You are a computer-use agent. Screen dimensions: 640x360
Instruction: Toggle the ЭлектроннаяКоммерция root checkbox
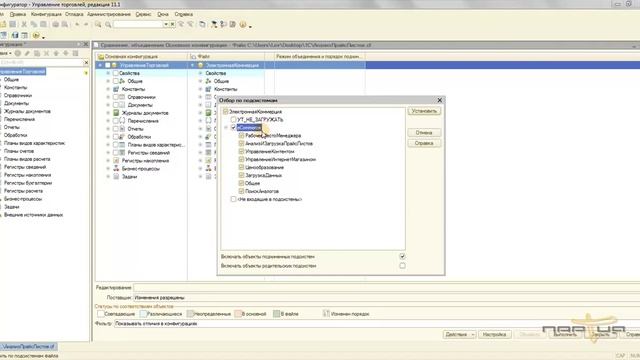[225, 111]
